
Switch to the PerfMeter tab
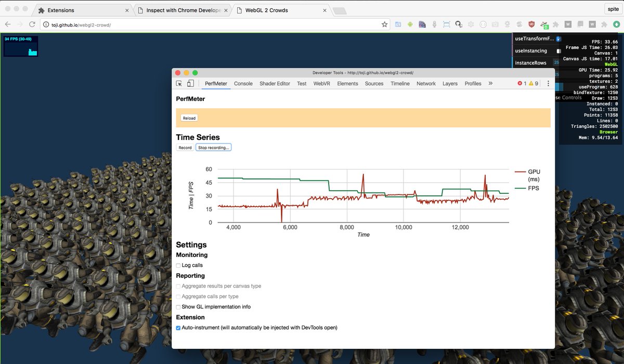point(216,84)
